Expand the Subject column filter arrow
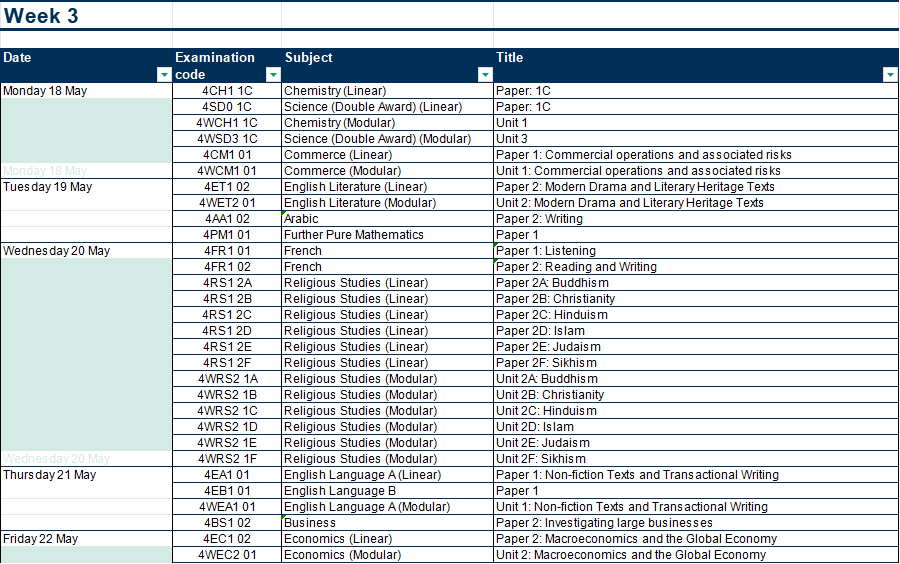 point(485,75)
